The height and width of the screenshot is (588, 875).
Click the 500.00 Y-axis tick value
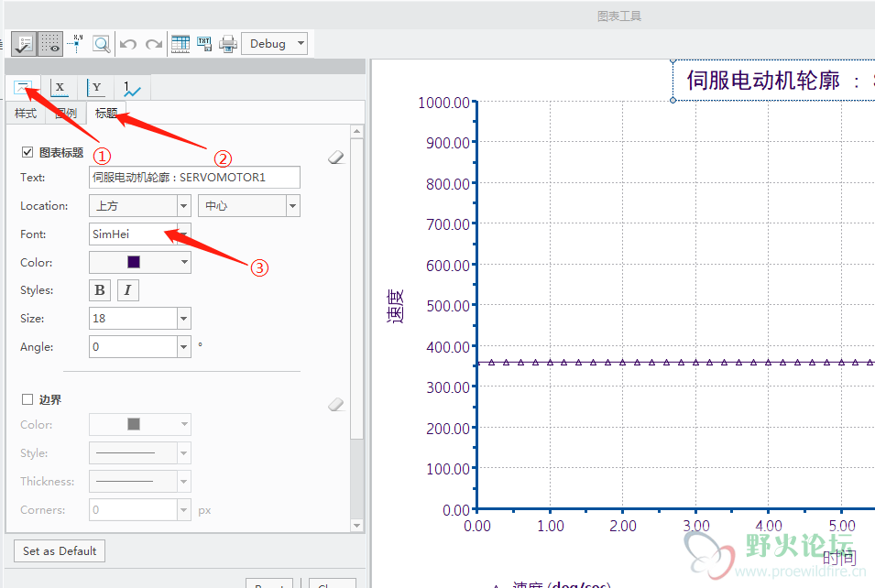pyautogui.click(x=448, y=306)
